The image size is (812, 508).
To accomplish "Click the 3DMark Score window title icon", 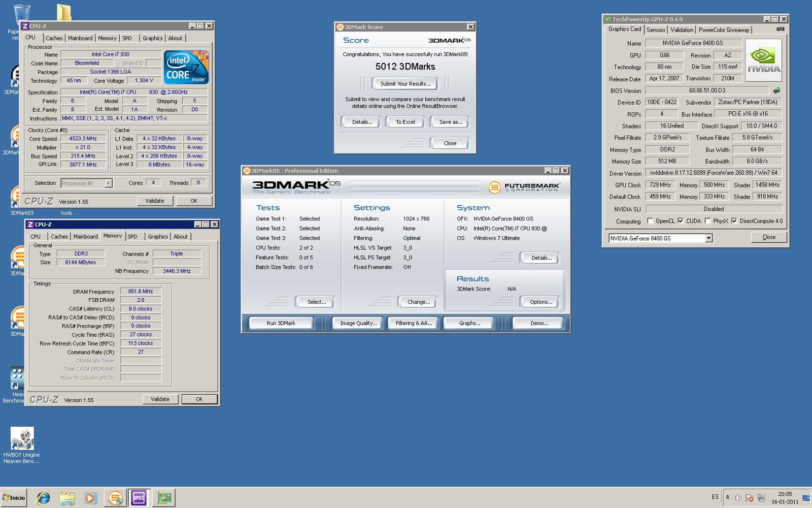I will click(340, 27).
